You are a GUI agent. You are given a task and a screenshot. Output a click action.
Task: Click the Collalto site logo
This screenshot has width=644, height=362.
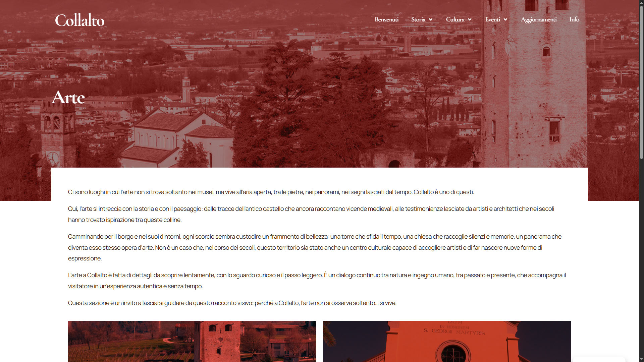[x=79, y=20]
